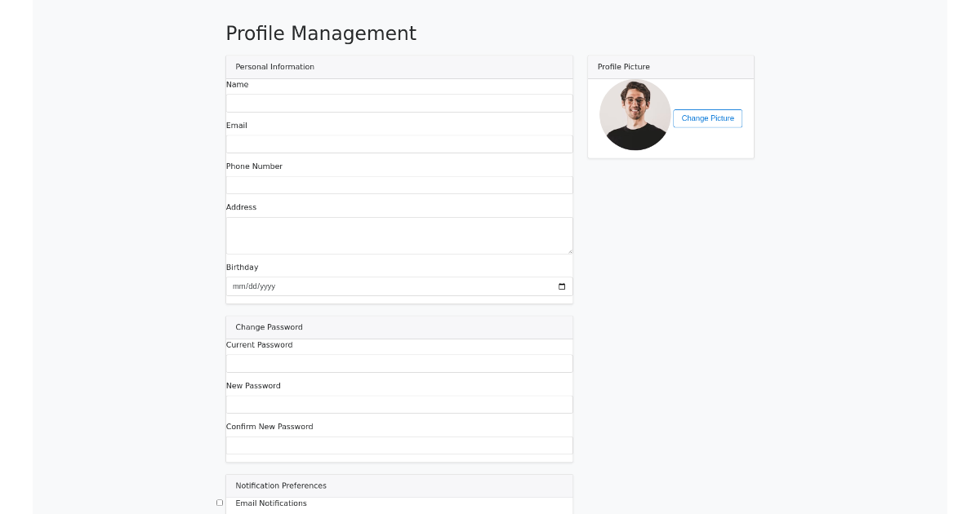Click the Birthday mm/dd/yyyy placeholder area
The width and height of the screenshot is (980, 514).
coord(253,286)
